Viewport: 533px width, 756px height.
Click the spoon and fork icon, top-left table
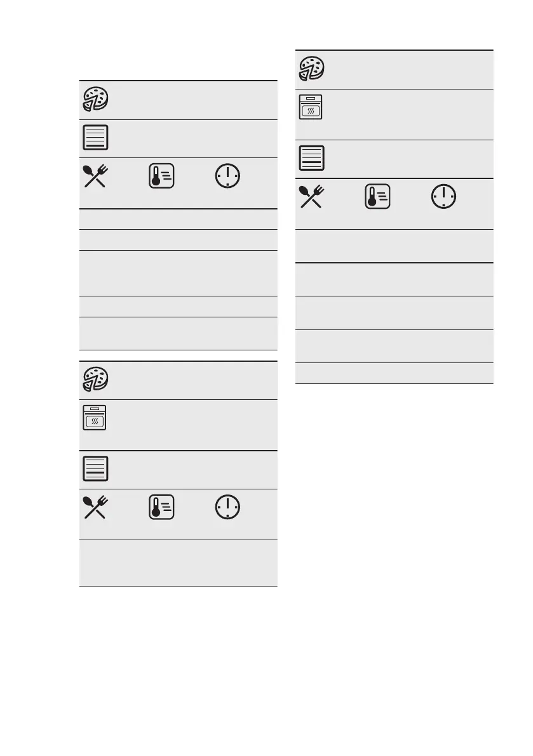95,176
